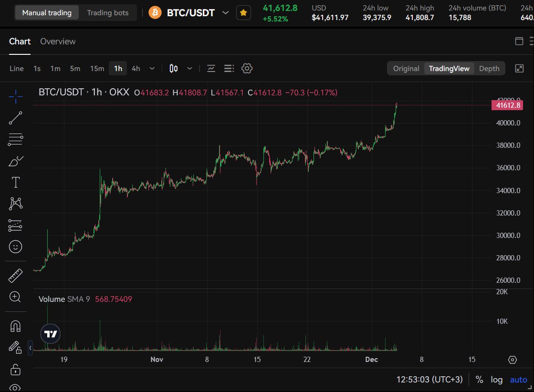Click the 24h high value 41,808.7

click(419, 17)
